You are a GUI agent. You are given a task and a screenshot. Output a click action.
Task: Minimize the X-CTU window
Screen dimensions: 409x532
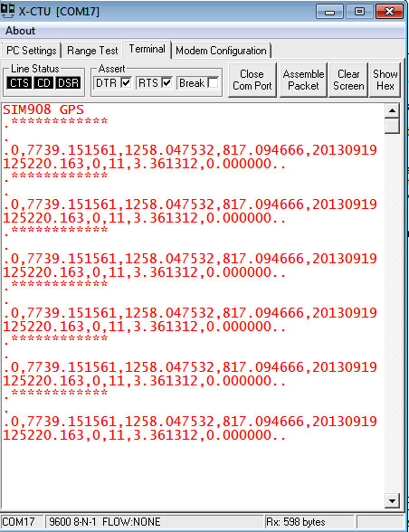(x=329, y=12)
